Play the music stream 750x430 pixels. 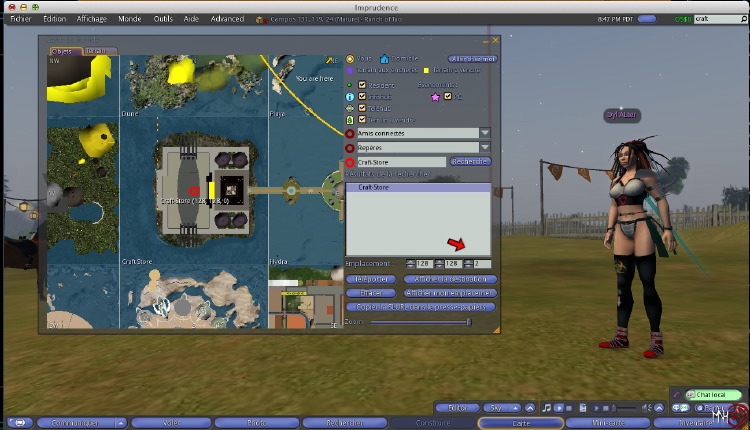559,408
